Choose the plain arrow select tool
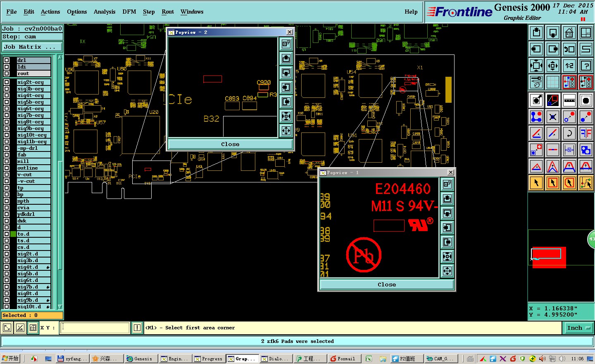Screen dimensions: 595x364 pyautogui.click(x=536, y=183)
